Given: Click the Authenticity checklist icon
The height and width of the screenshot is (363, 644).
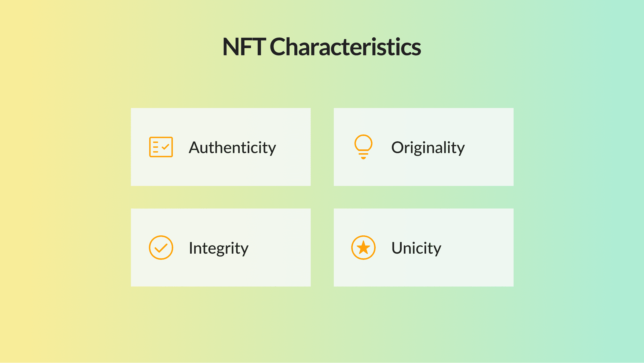Looking at the screenshot, I should [x=161, y=147].
